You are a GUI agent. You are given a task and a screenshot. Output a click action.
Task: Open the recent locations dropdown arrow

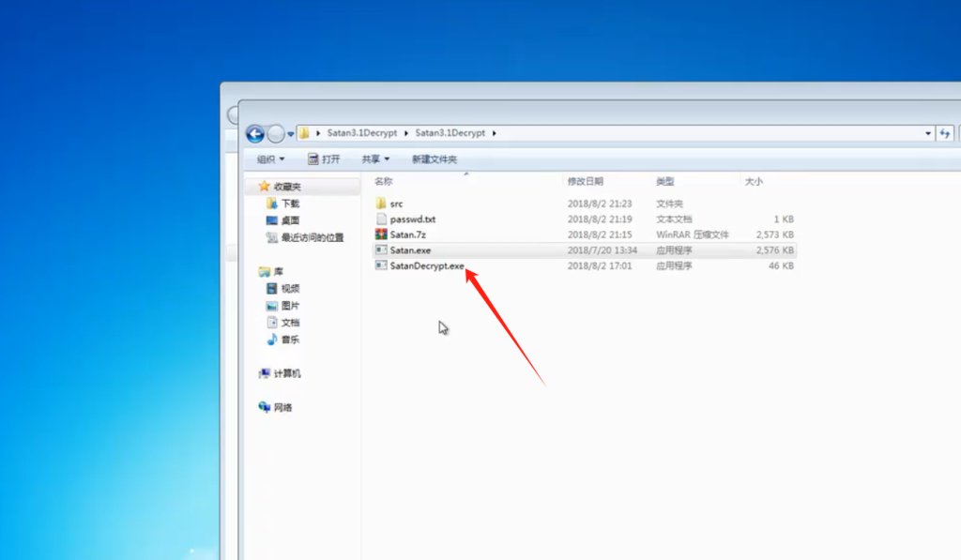click(x=291, y=134)
